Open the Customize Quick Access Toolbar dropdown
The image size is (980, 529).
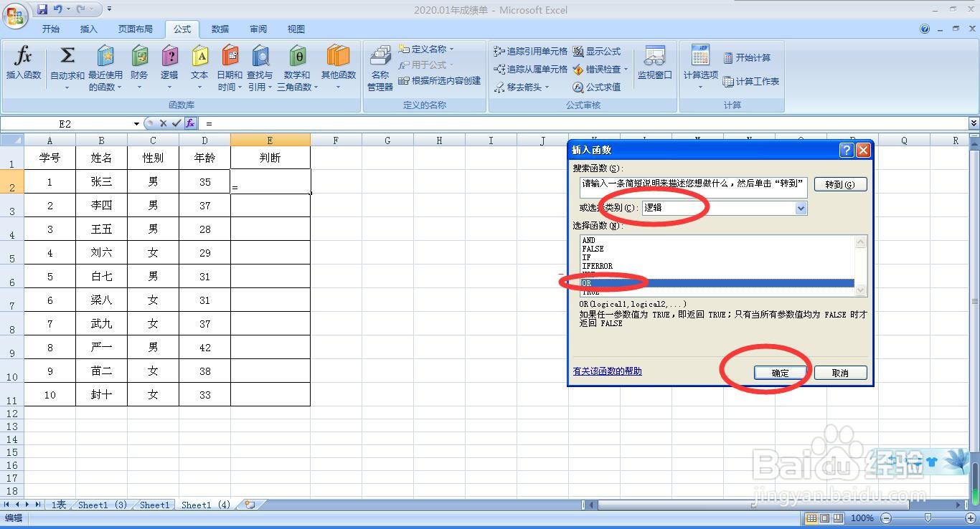click(x=109, y=9)
